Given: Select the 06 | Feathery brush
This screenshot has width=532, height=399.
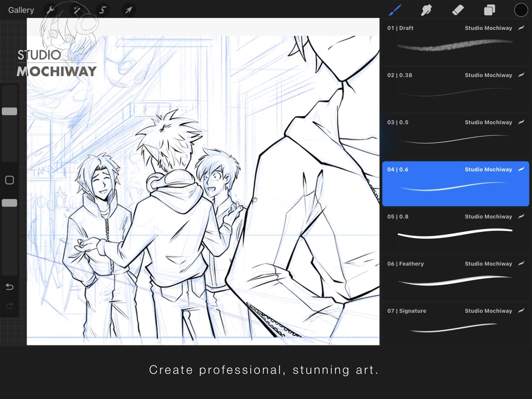Looking at the screenshot, I should coord(455,278).
